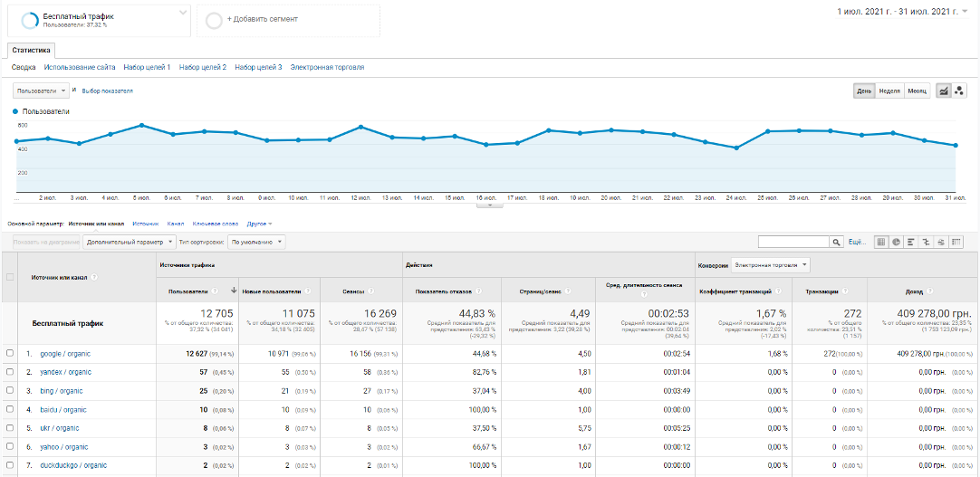Click the magnifier search button above table
This screenshot has width=980, height=477.
836,242
